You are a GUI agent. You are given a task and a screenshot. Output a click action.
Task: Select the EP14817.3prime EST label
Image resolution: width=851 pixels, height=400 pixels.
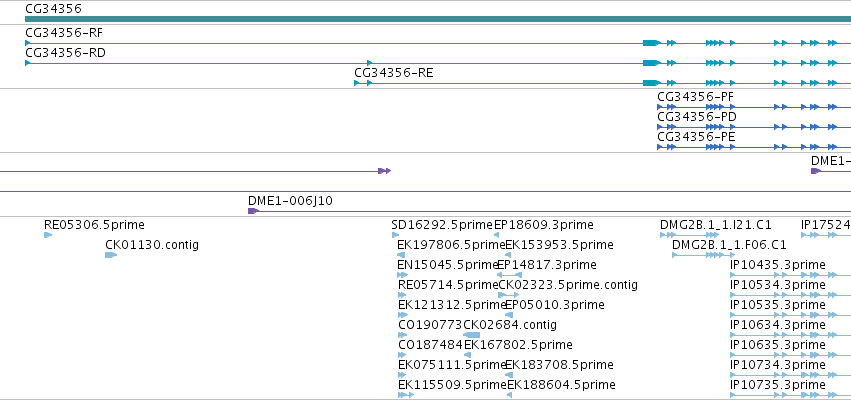tap(547, 265)
